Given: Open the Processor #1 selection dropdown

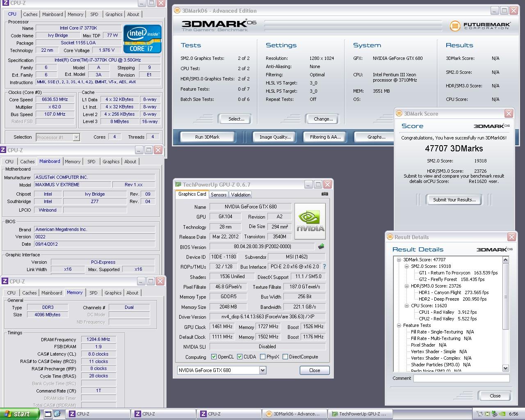Looking at the screenshot, I should point(76,137).
